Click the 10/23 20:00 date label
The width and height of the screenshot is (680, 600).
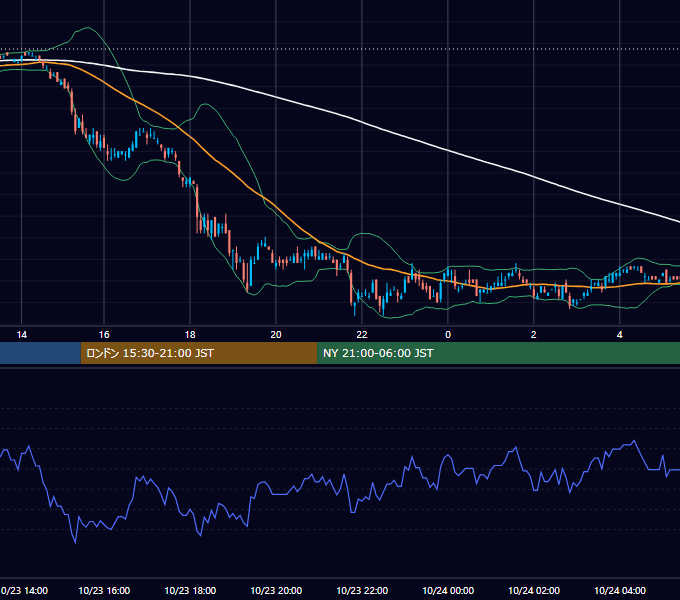(x=276, y=590)
